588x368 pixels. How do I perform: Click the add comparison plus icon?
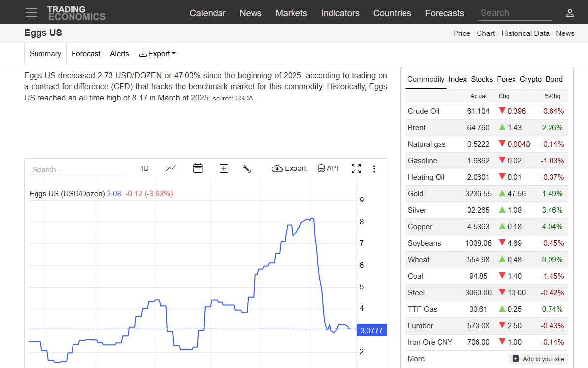(224, 168)
